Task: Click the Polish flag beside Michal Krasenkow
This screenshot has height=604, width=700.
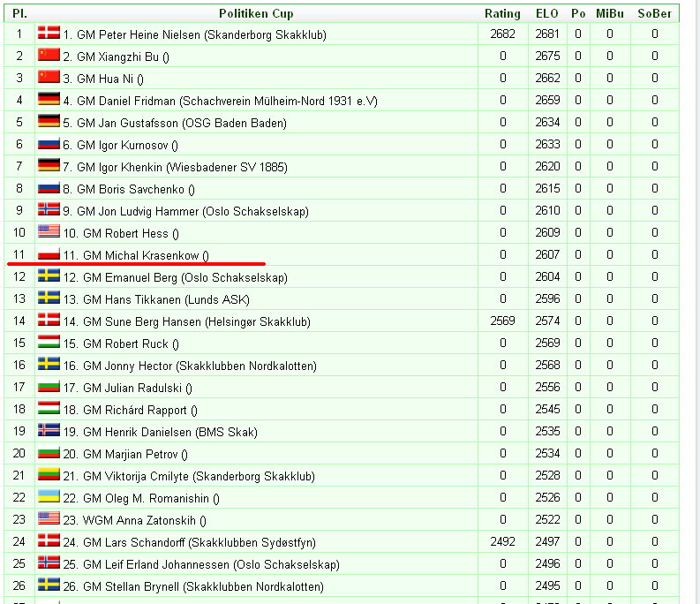Action: (48, 255)
